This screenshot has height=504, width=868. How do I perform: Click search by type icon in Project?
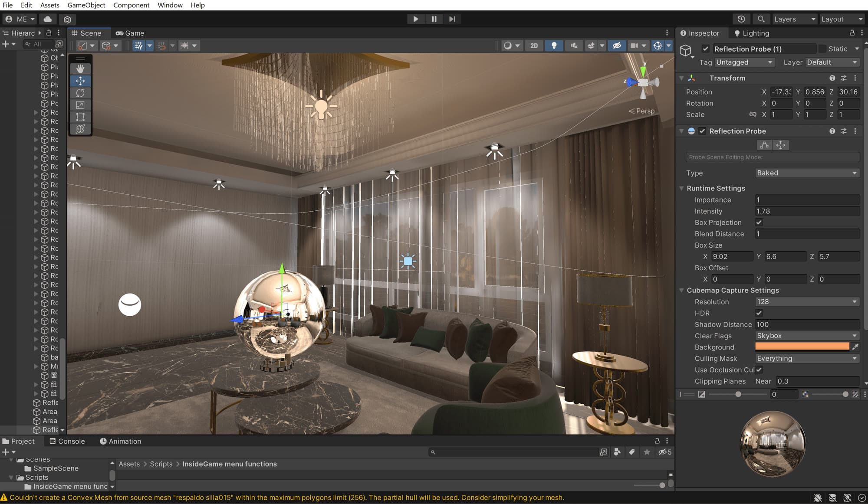coord(617,452)
